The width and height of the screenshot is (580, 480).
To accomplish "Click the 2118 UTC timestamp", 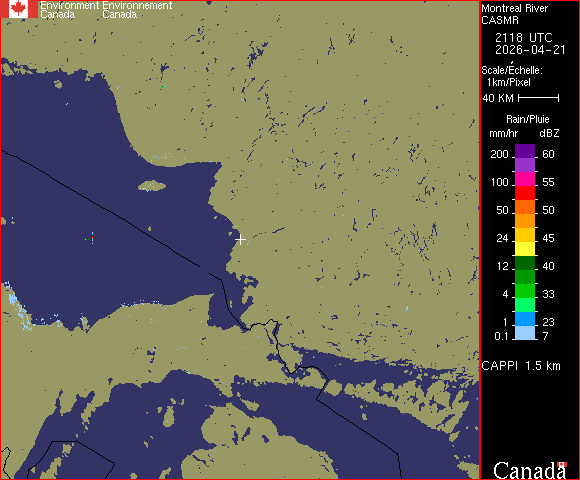I will point(523,38).
